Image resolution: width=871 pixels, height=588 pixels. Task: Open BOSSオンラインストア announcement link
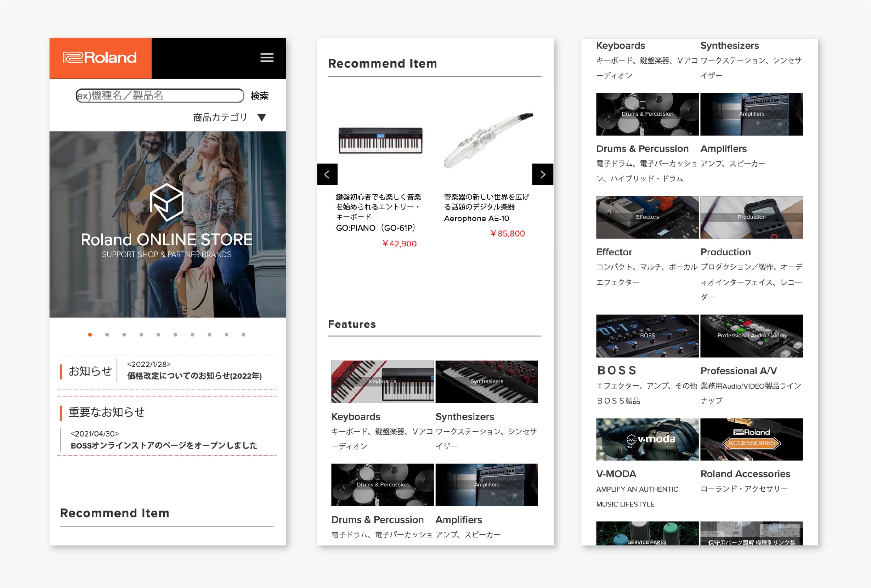[x=164, y=445]
